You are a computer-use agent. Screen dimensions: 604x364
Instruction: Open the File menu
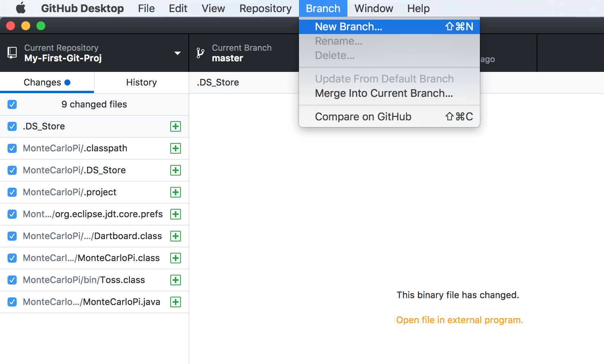click(146, 8)
